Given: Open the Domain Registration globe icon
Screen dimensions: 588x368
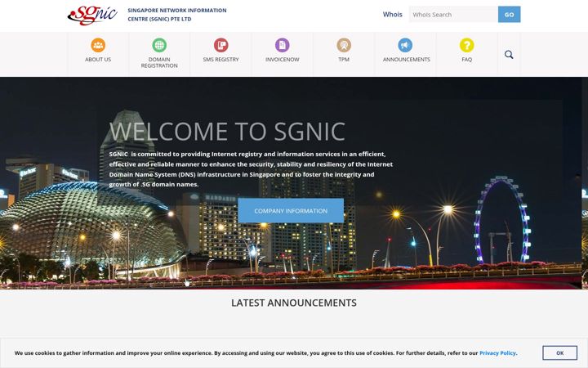Looking at the screenshot, I should coord(159,45).
